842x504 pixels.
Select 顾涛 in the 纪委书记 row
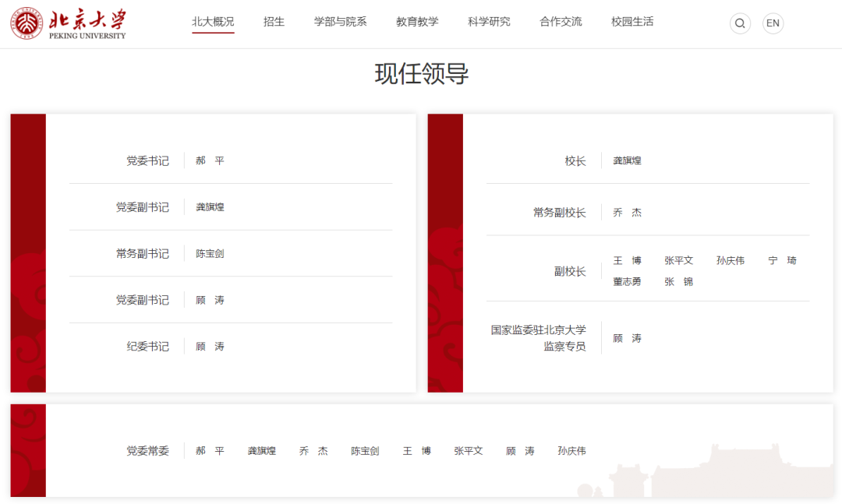coord(210,346)
